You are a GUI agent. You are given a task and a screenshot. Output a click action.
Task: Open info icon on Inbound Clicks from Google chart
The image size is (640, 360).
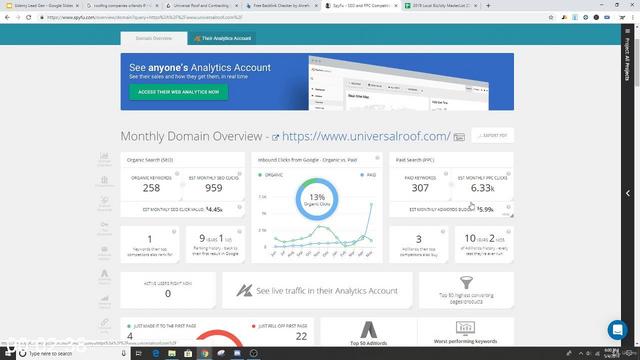point(377,158)
